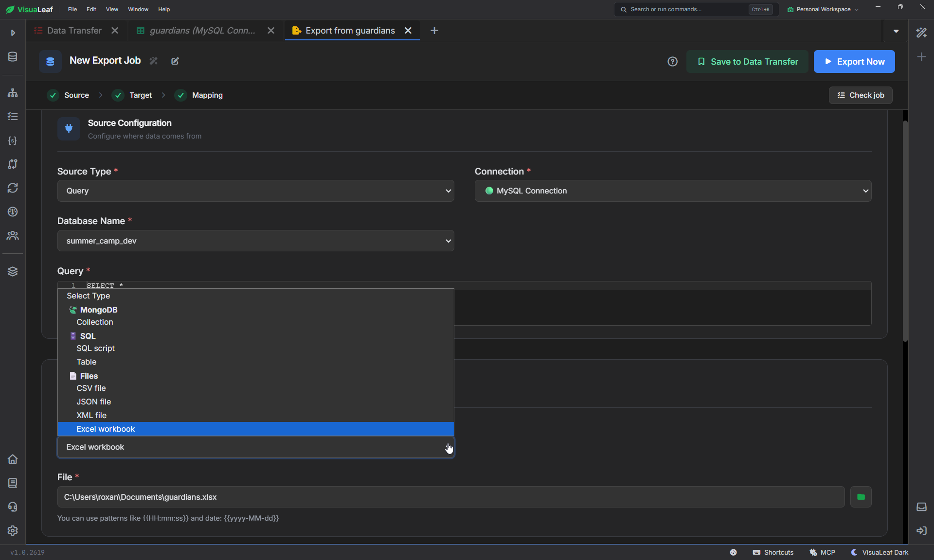Click Save to Data Transfer button
The height and width of the screenshot is (560, 934).
coord(747,62)
